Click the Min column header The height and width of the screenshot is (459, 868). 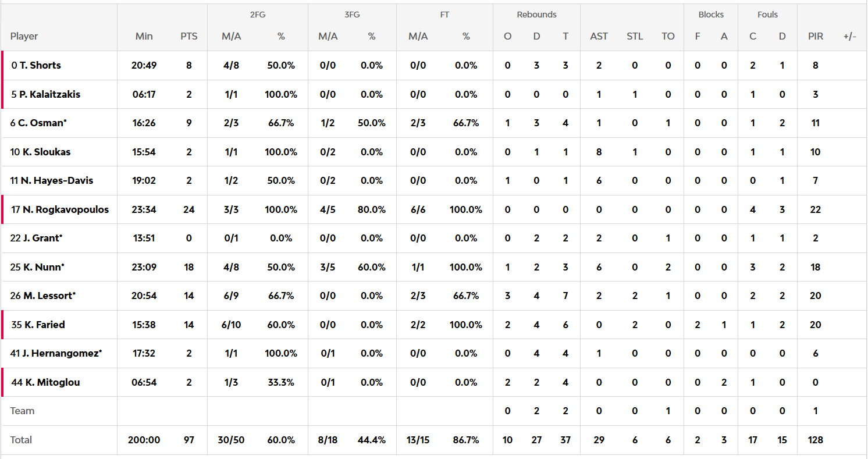coord(144,36)
